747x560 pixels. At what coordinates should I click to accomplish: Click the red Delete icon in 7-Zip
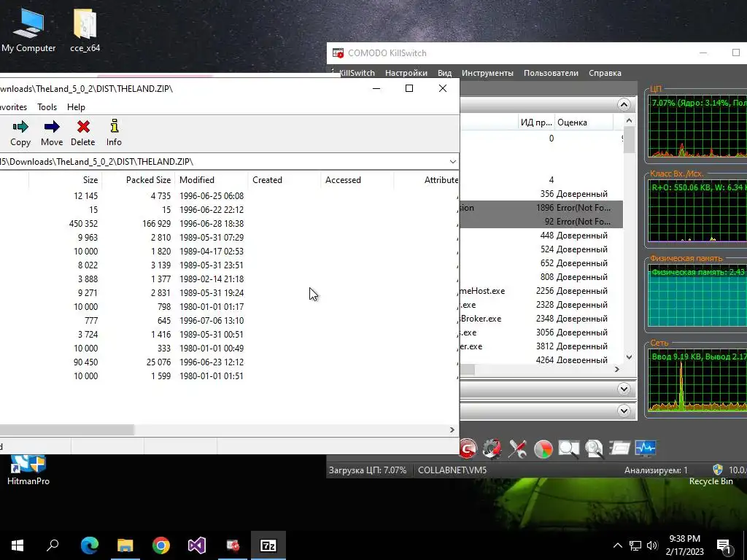[x=83, y=127]
